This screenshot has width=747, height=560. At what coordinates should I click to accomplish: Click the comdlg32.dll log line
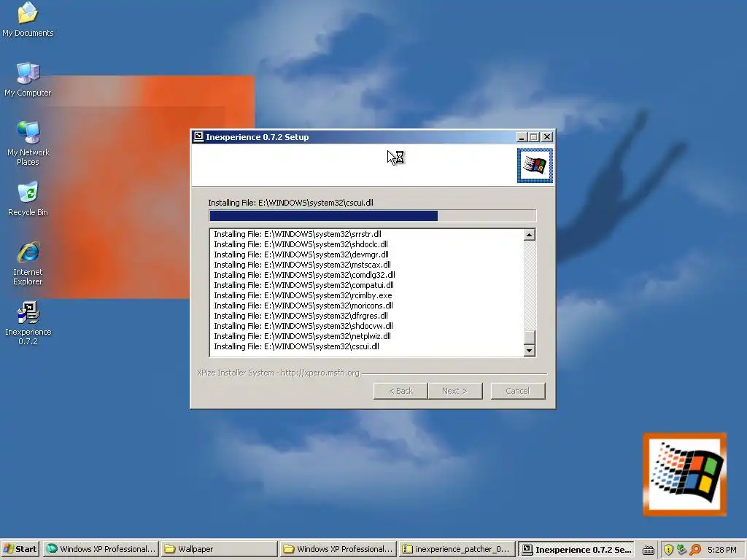pyautogui.click(x=304, y=275)
